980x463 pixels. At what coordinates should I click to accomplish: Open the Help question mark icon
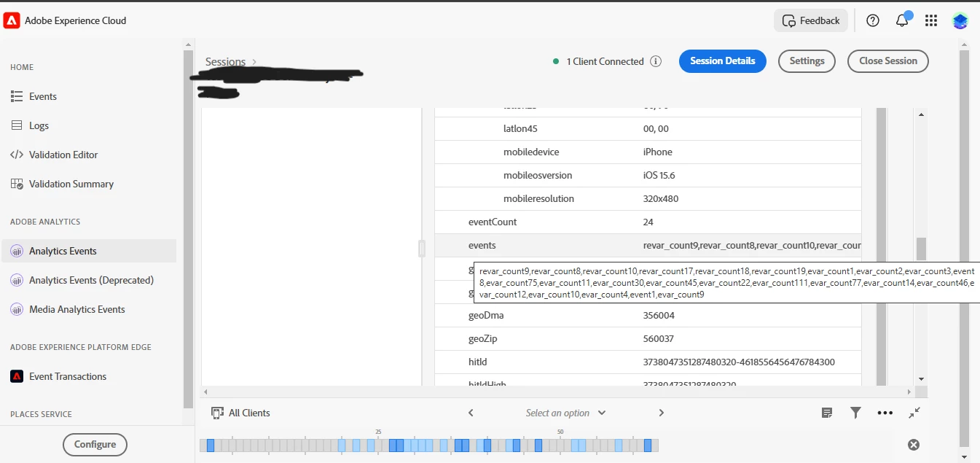(873, 20)
